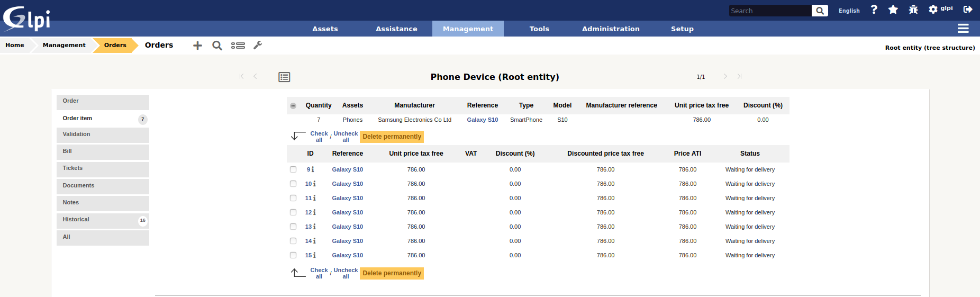The image size is (980, 297).
Task: Click the logout arrow icon
Action: tap(968, 10)
